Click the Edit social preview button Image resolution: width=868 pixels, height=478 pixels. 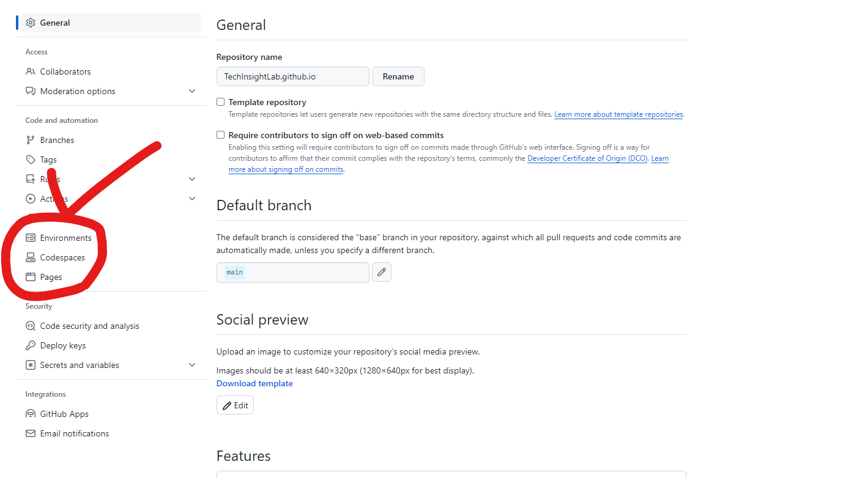click(x=235, y=405)
